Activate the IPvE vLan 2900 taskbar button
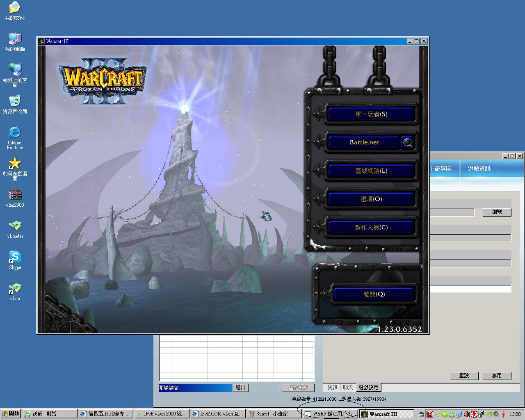This screenshot has width=525, height=420. [162, 414]
